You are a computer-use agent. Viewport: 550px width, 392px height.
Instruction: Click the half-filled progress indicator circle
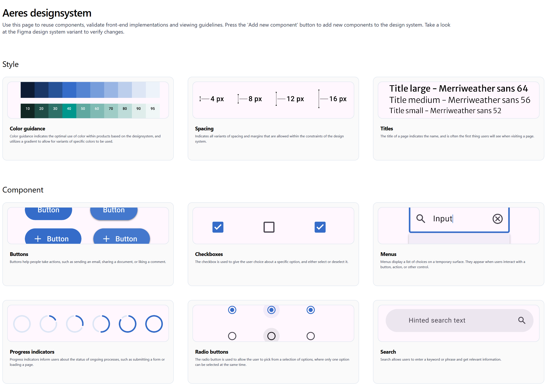pyautogui.click(x=101, y=324)
